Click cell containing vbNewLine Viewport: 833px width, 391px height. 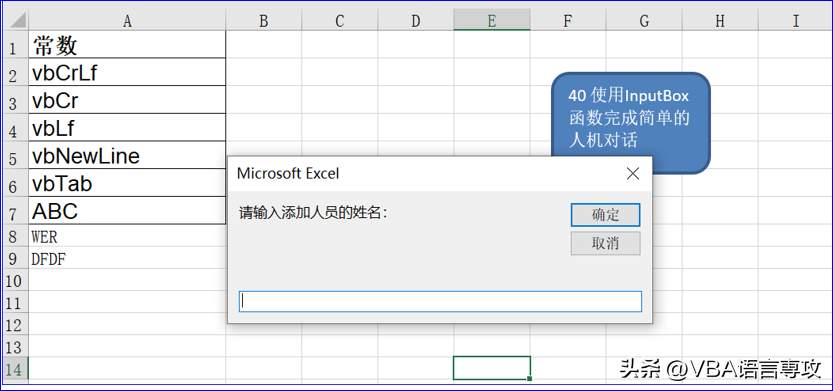127,155
